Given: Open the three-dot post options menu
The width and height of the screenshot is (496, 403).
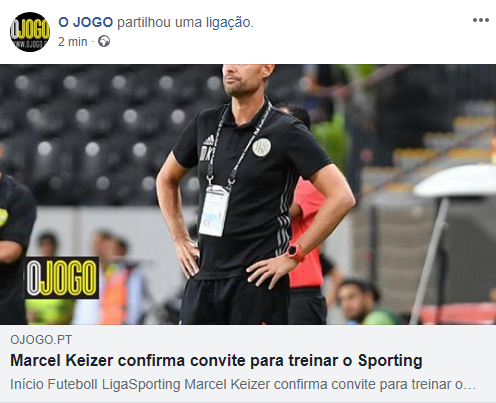Looking at the screenshot, I should [481, 20].
